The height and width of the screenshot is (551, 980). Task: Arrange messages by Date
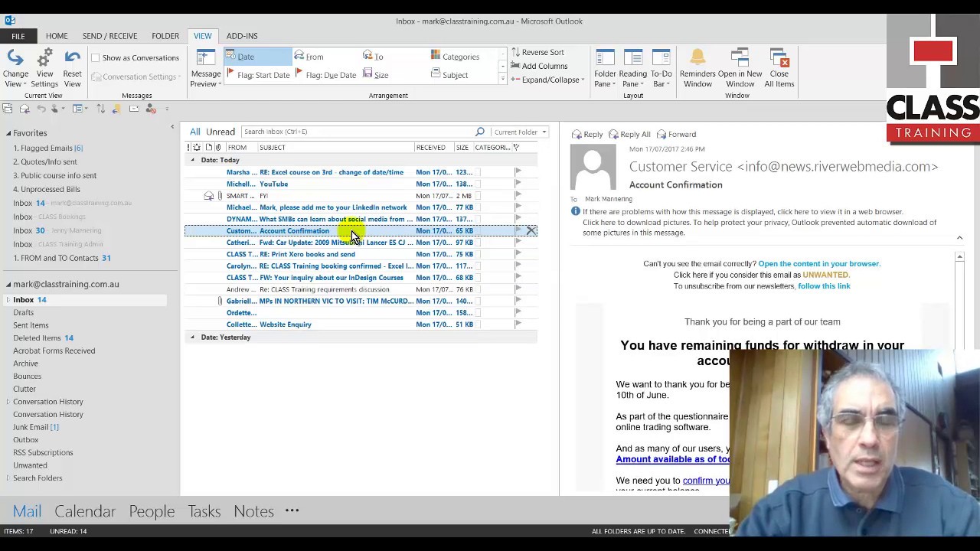tap(258, 57)
